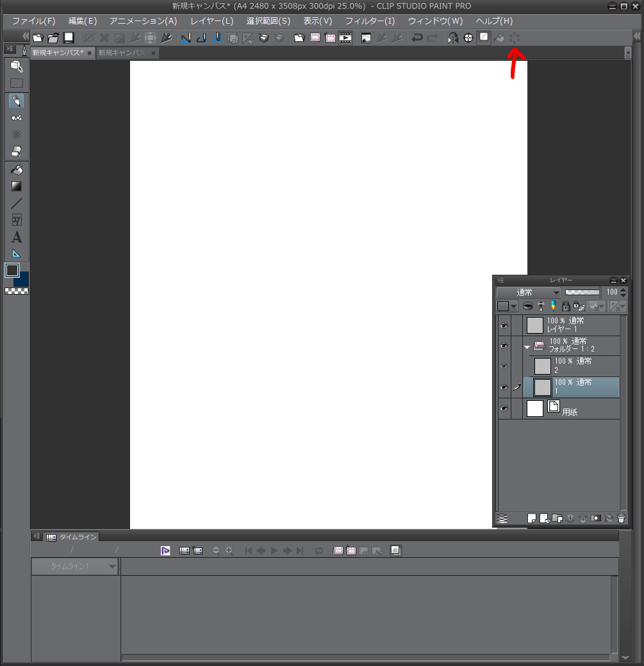
Task: Toggle Lock layer padlock icon
Action: pyautogui.click(x=566, y=306)
